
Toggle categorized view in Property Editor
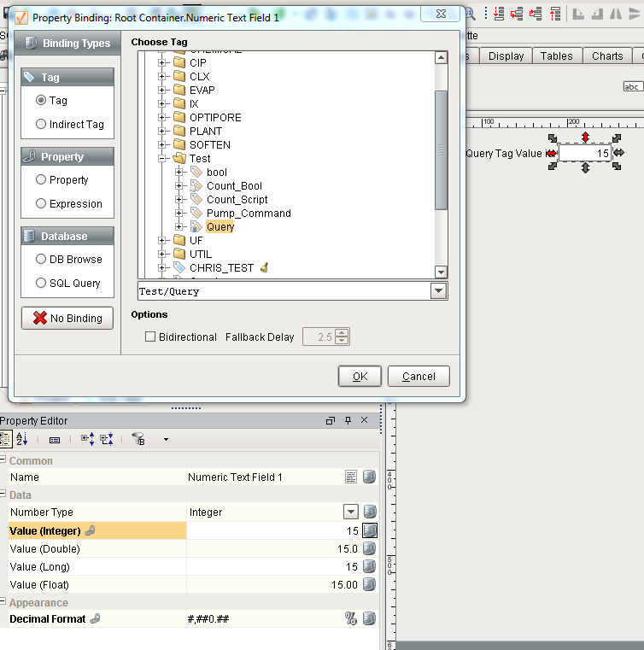coord(5,439)
